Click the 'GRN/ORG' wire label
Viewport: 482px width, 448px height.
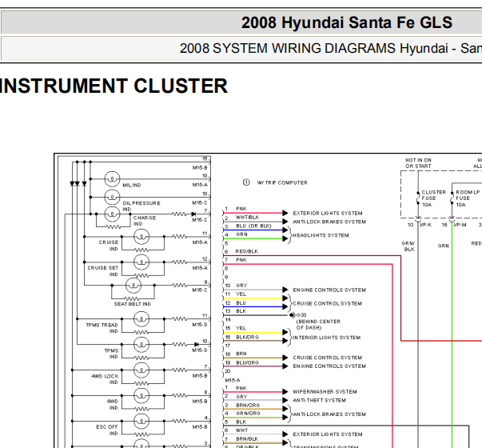click(x=248, y=414)
